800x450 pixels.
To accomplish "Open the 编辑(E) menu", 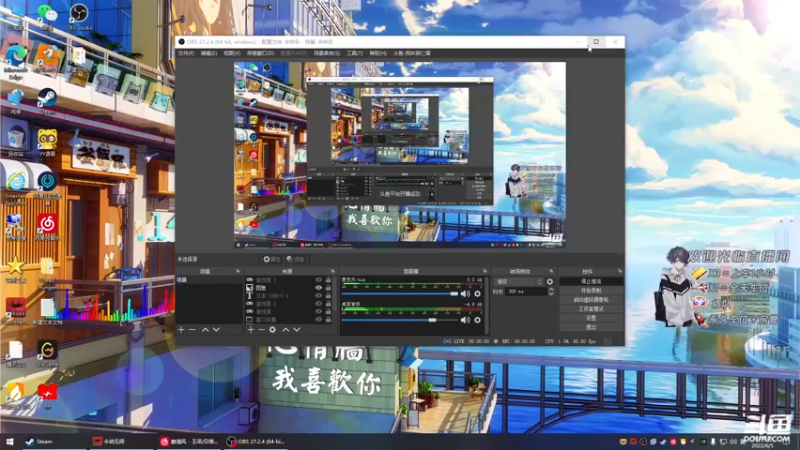I will [x=208, y=53].
